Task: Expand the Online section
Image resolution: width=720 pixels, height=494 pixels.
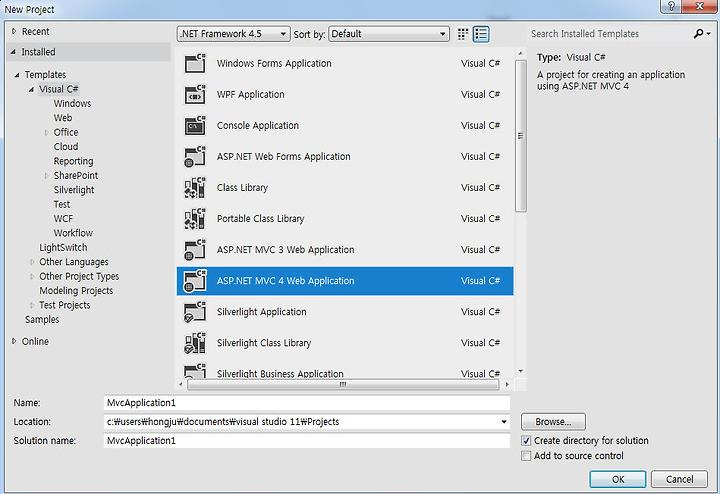Action: coord(14,341)
